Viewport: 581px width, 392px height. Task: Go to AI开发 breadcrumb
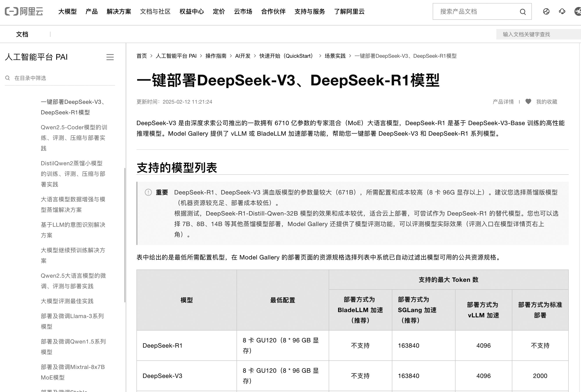(x=243, y=56)
